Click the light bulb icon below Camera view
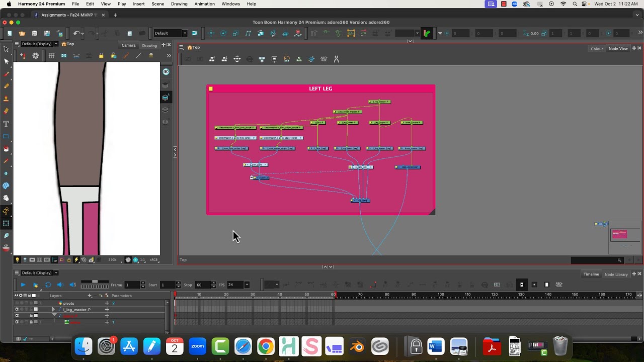The height and width of the screenshot is (362, 644). coord(17,260)
